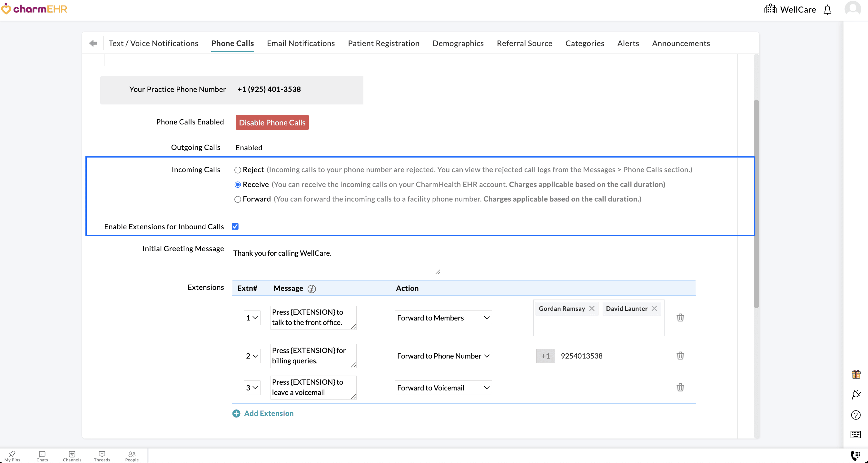Screen dimensions: 868x463
Task: Click the Outgoing Calls Enabled status text
Action: point(249,148)
